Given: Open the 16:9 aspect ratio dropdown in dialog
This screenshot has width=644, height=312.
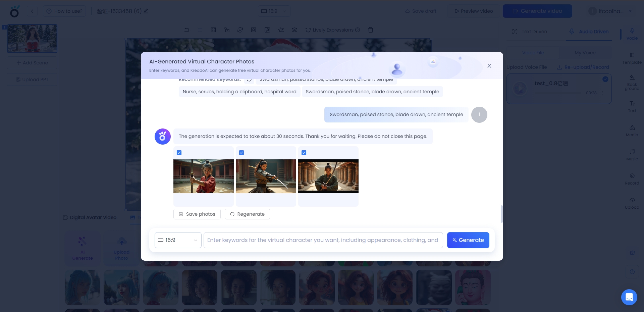Looking at the screenshot, I should pos(178,240).
